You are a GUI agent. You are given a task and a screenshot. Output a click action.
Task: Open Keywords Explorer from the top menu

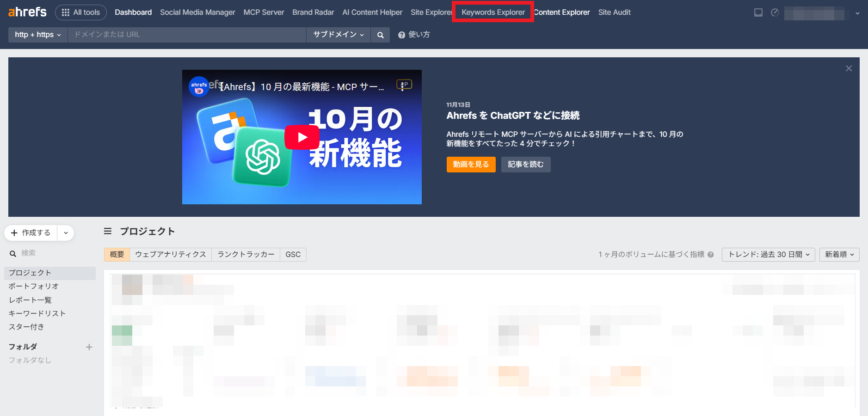click(492, 12)
